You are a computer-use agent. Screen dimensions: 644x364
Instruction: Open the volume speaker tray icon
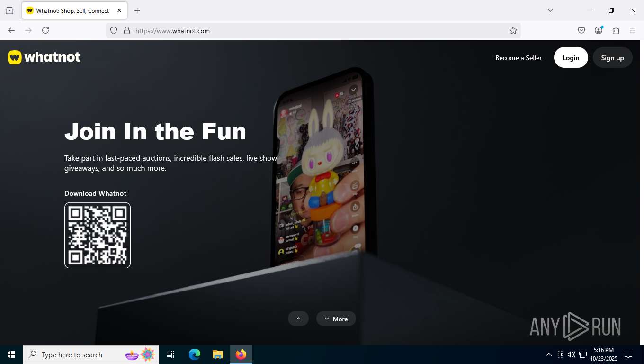coord(572,355)
